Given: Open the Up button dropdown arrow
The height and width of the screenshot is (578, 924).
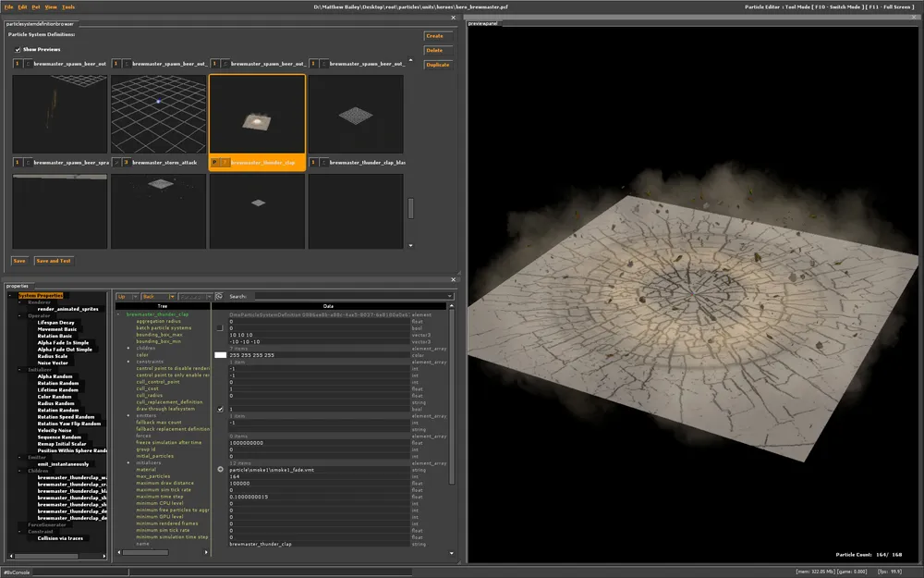Looking at the screenshot, I should 135,297.
